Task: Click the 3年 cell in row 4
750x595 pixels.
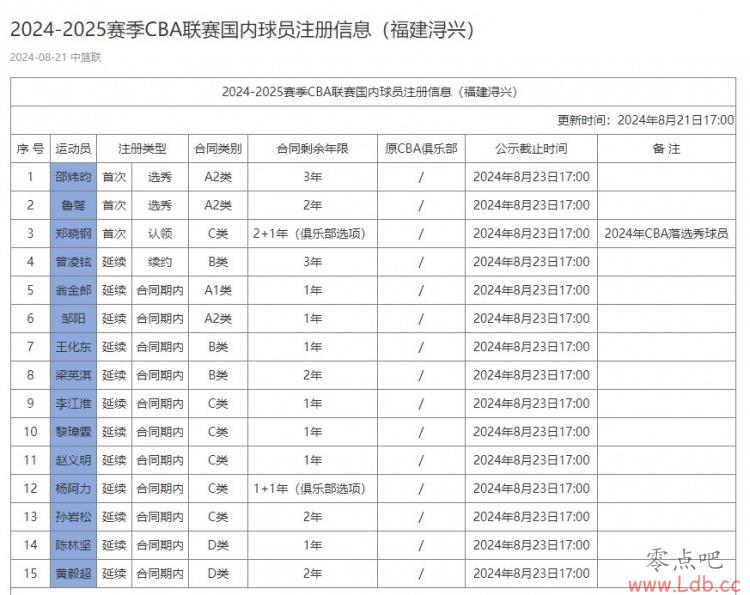Action: [x=312, y=262]
